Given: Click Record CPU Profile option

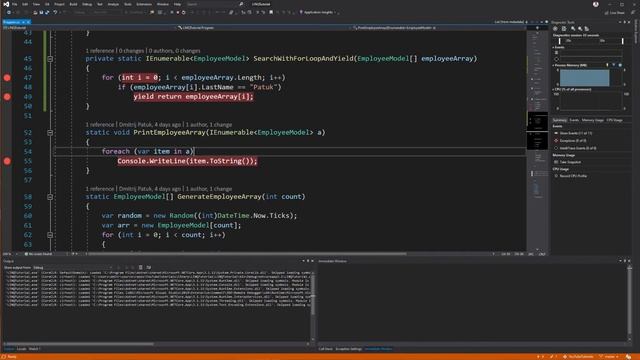Looking at the screenshot, I should (x=573, y=176).
